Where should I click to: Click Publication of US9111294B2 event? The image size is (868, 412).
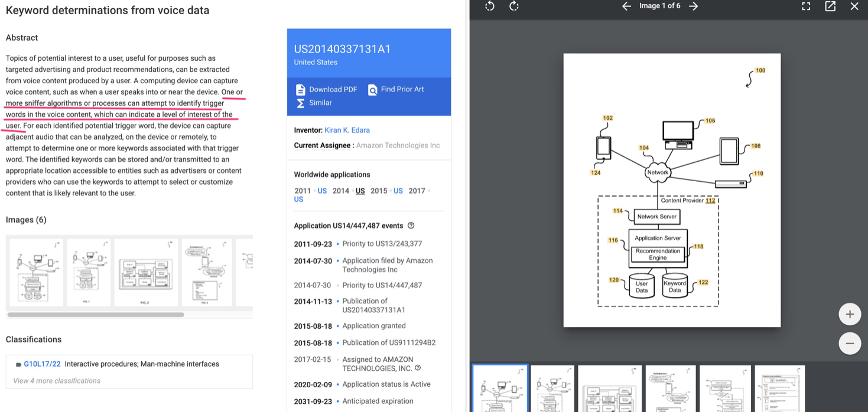coord(389,342)
